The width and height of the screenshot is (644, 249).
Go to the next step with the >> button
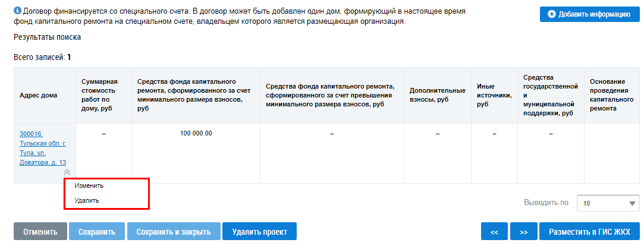(x=524, y=231)
